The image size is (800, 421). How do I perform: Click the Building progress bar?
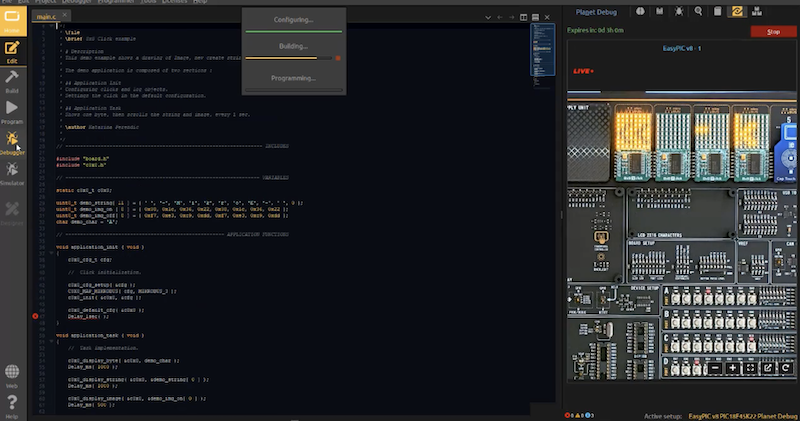(289, 58)
